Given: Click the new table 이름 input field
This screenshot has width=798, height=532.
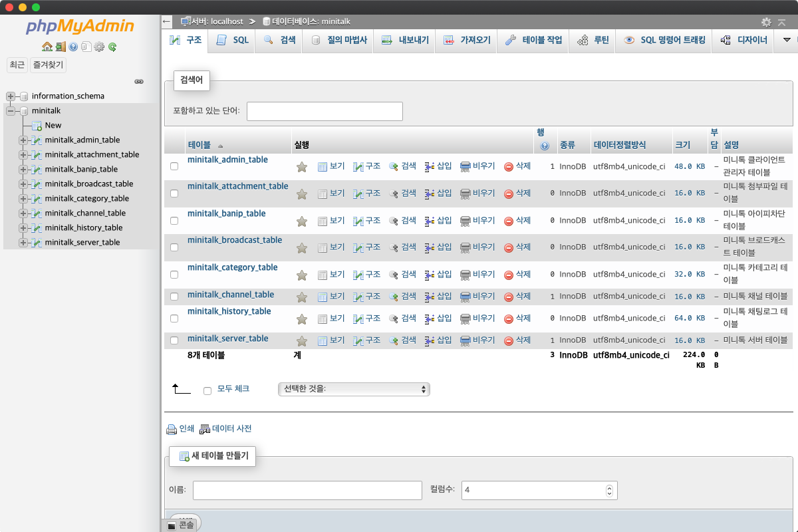Looking at the screenshot, I should tap(307, 490).
